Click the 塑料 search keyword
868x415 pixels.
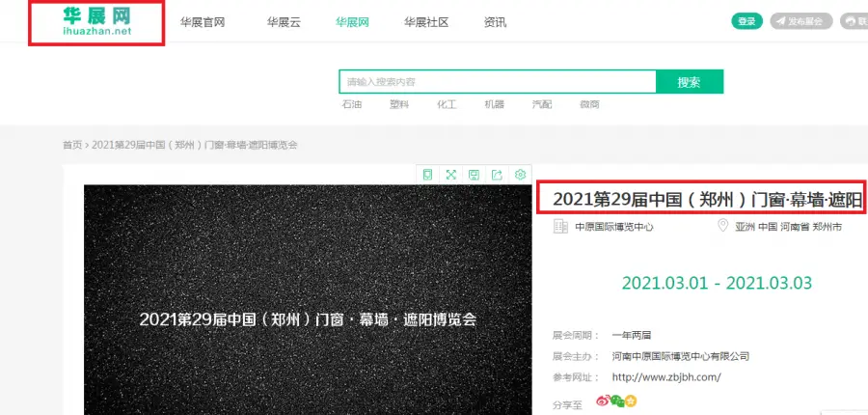[x=399, y=104]
